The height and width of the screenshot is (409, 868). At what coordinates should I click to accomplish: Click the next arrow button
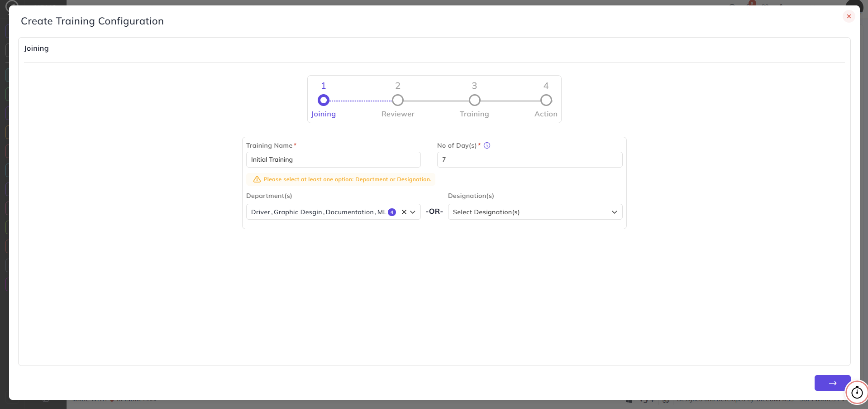tap(832, 383)
